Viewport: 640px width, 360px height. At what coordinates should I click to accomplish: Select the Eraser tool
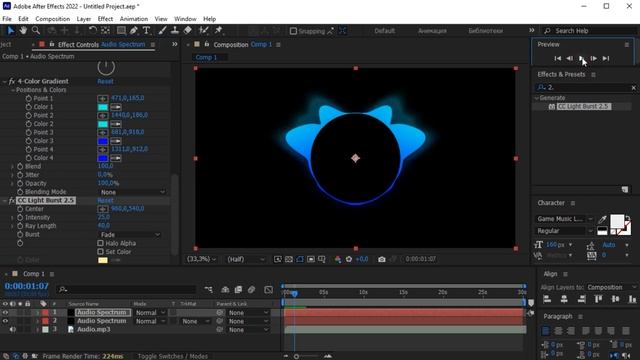coord(188,31)
